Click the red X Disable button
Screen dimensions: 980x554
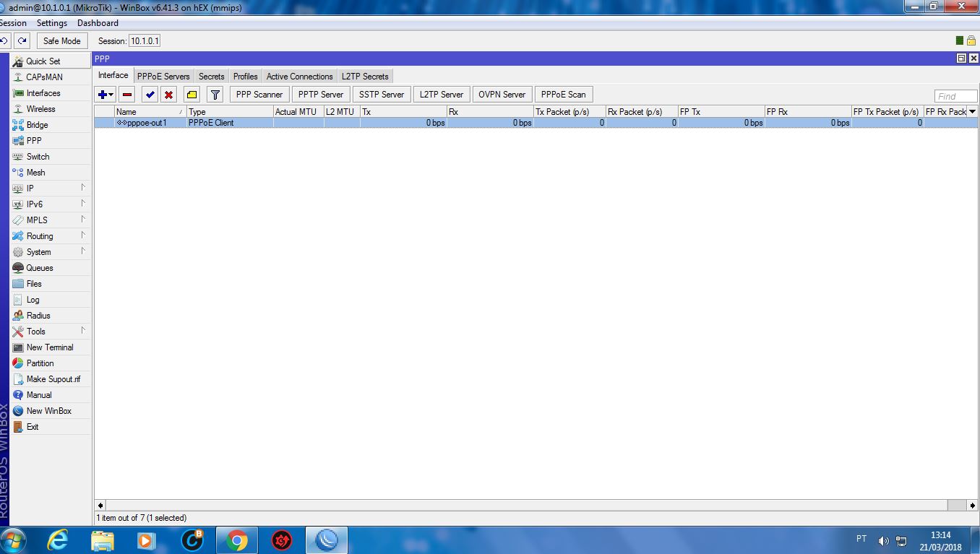click(x=168, y=95)
